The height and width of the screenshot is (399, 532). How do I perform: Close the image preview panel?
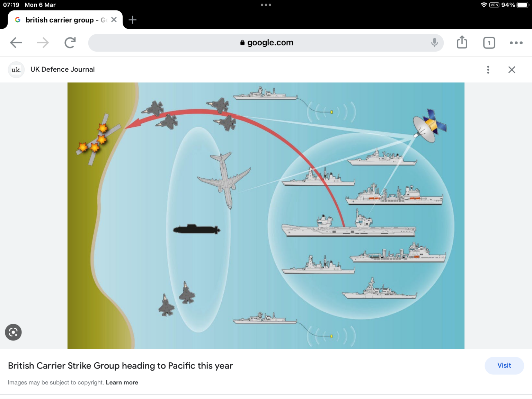512,70
